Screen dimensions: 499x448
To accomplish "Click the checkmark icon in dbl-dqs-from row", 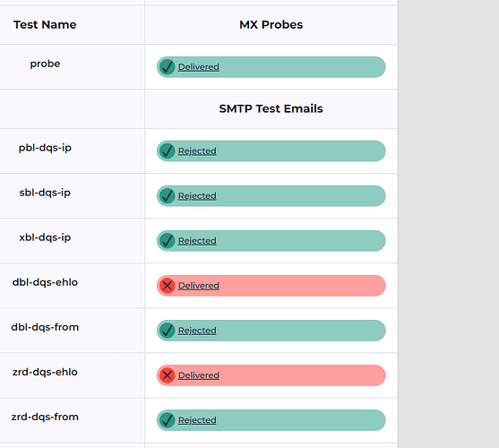I will (167, 331).
